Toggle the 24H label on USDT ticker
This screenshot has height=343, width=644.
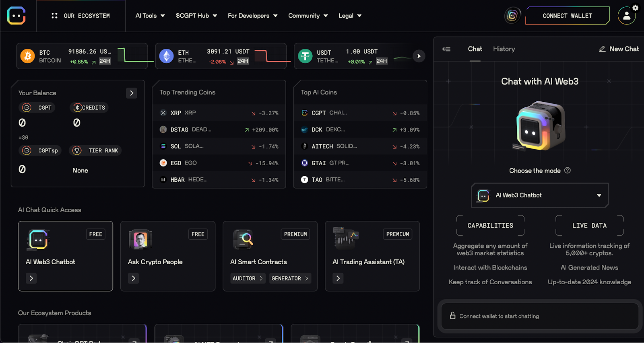(382, 61)
